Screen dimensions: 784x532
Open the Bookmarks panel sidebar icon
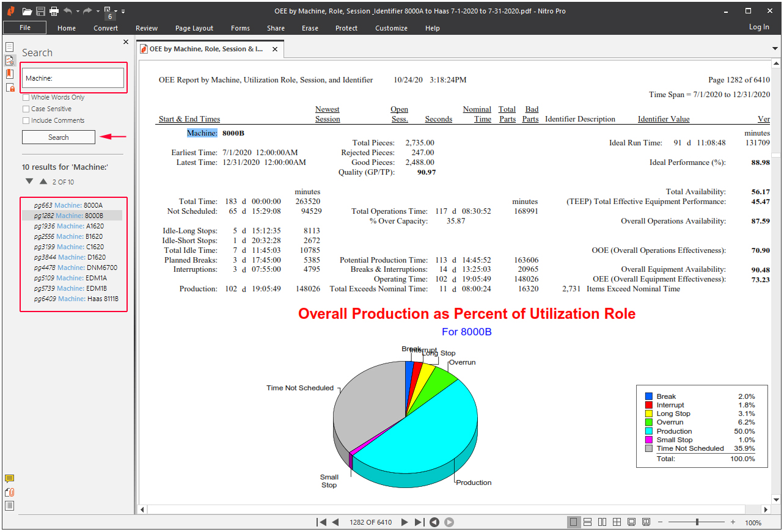pyautogui.click(x=10, y=74)
